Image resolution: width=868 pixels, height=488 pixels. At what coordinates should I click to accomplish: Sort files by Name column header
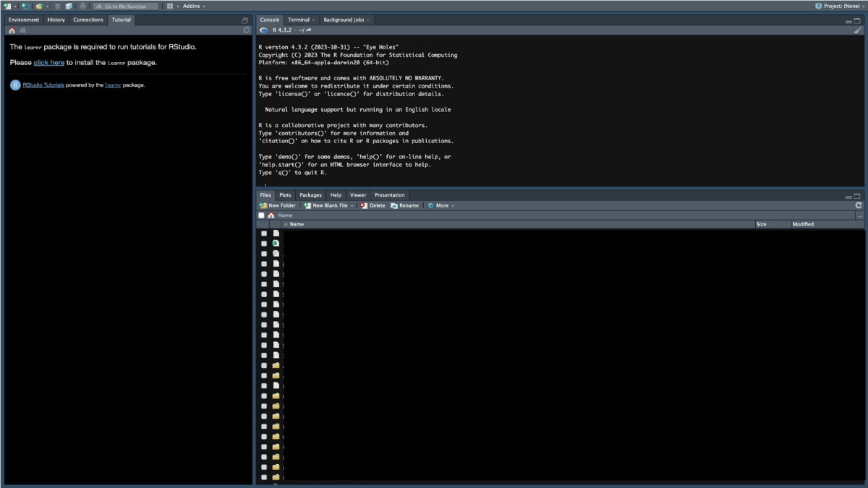click(x=518, y=224)
